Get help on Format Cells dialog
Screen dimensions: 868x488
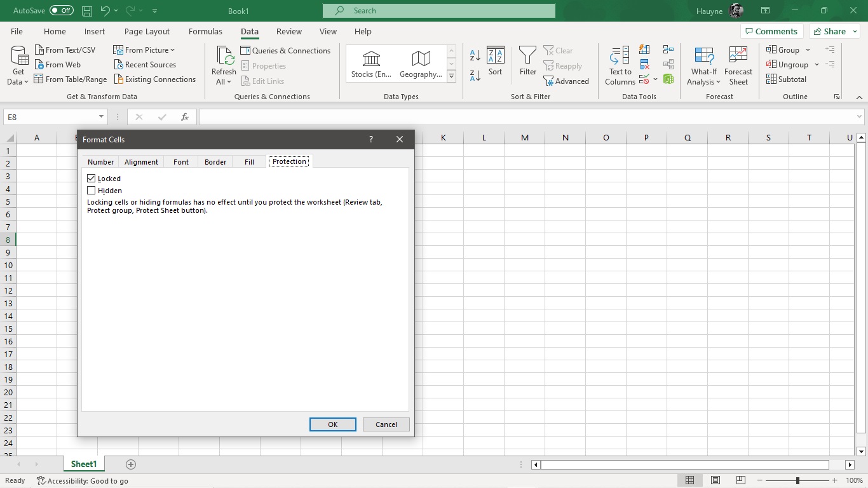(371, 139)
